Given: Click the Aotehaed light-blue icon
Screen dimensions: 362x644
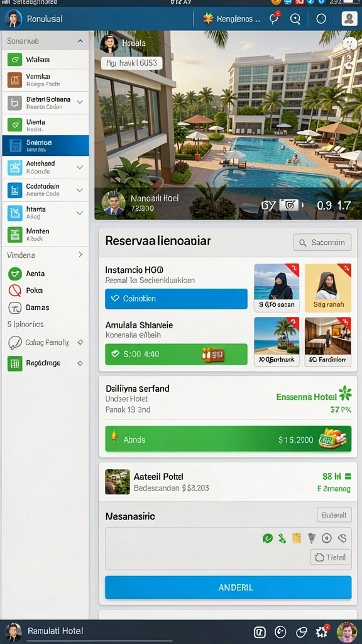Looking at the screenshot, I should coord(15,167).
